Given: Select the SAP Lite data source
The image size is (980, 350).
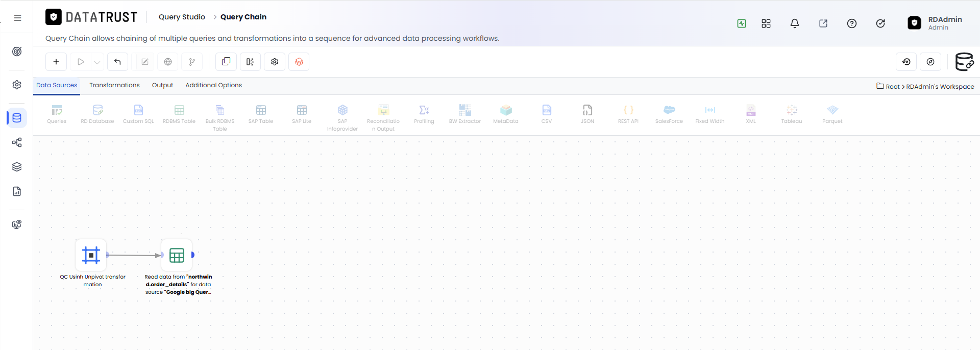Looking at the screenshot, I should [302, 114].
